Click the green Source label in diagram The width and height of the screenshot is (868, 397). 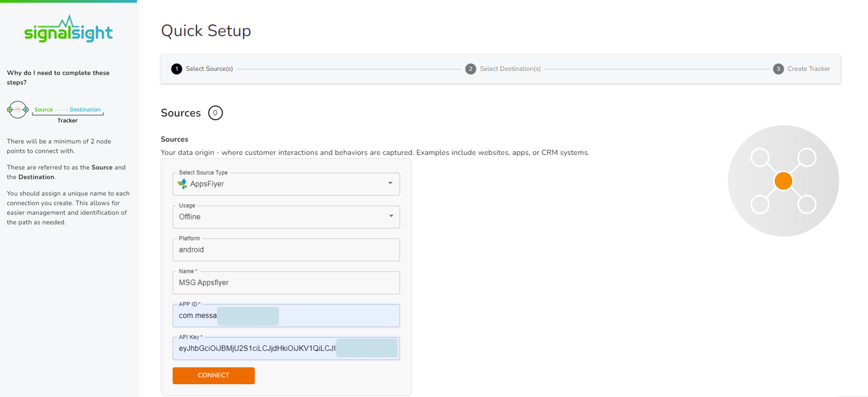coord(43,110)
